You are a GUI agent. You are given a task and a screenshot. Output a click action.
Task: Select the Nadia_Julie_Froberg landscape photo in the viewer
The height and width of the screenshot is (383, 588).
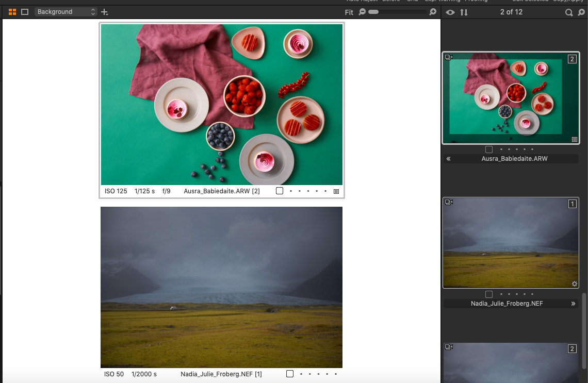pos(221,287)
